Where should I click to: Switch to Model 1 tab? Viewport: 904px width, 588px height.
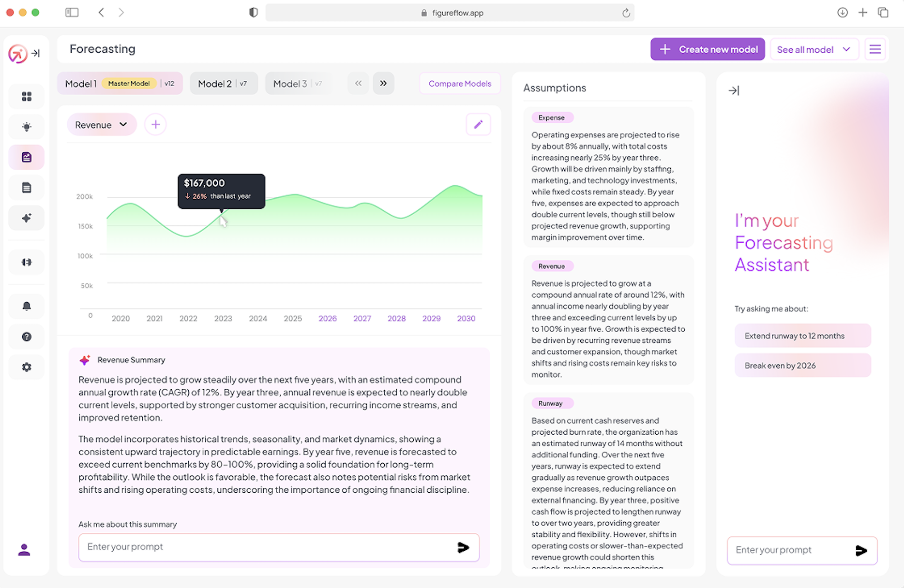click(120, 84)
